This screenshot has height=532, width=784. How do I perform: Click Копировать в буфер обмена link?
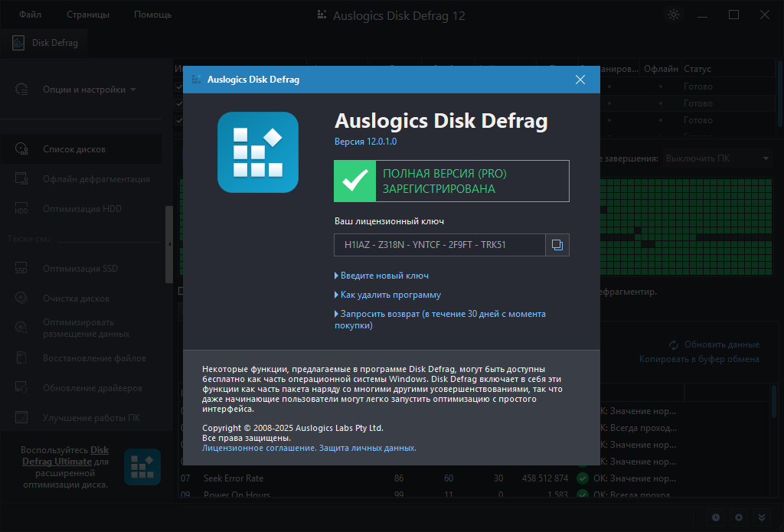point(699,359)
